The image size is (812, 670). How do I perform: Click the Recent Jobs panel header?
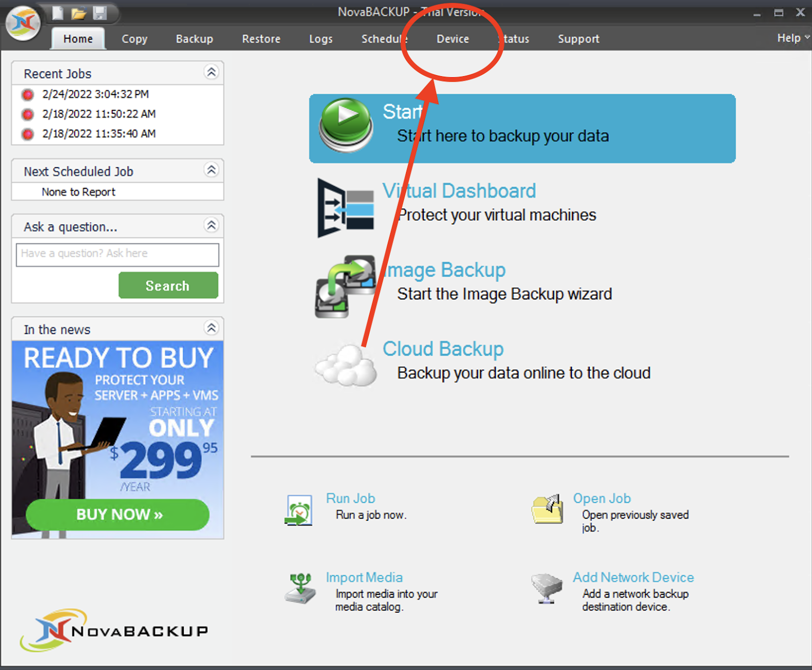(x=118, y=74)
